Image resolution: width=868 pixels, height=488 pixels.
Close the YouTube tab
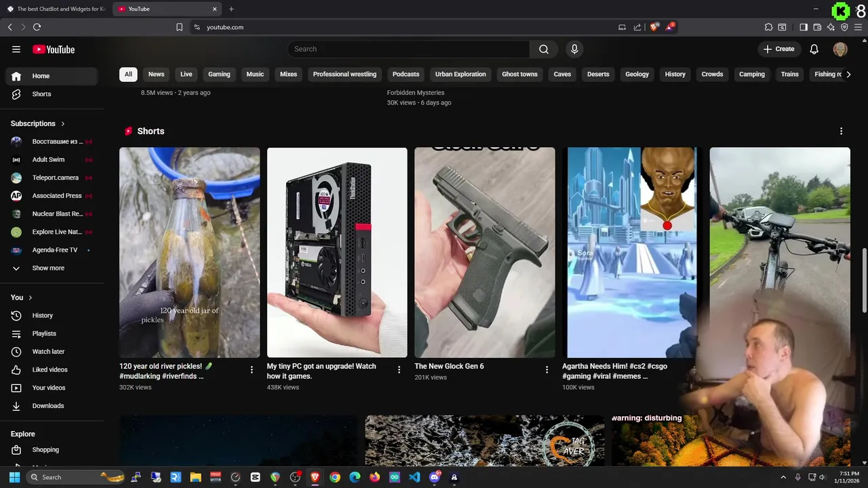point(215,9)
